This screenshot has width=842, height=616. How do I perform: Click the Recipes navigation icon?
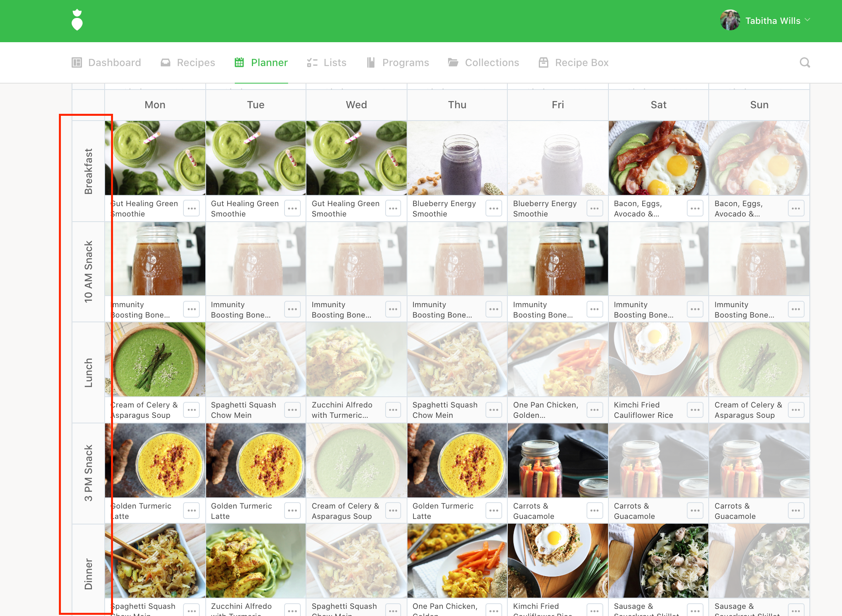click(x=166, y=62)
